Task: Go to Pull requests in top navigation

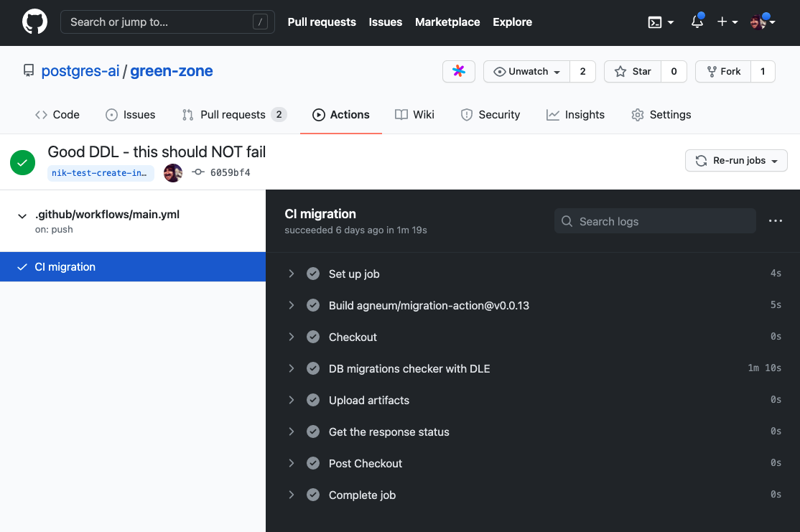Action: coord(322,22)
